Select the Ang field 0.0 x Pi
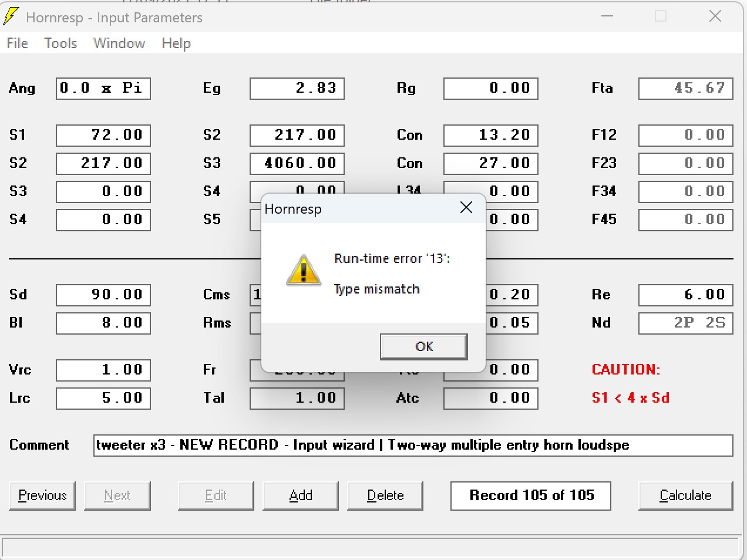 103,88
